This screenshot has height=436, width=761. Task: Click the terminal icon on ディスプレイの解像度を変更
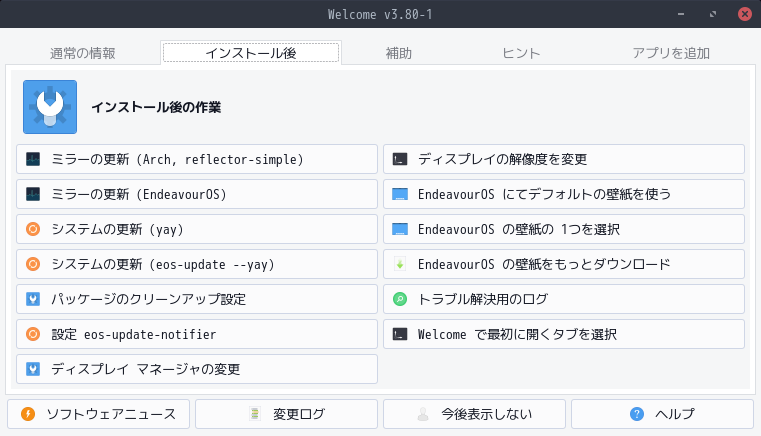400,159
